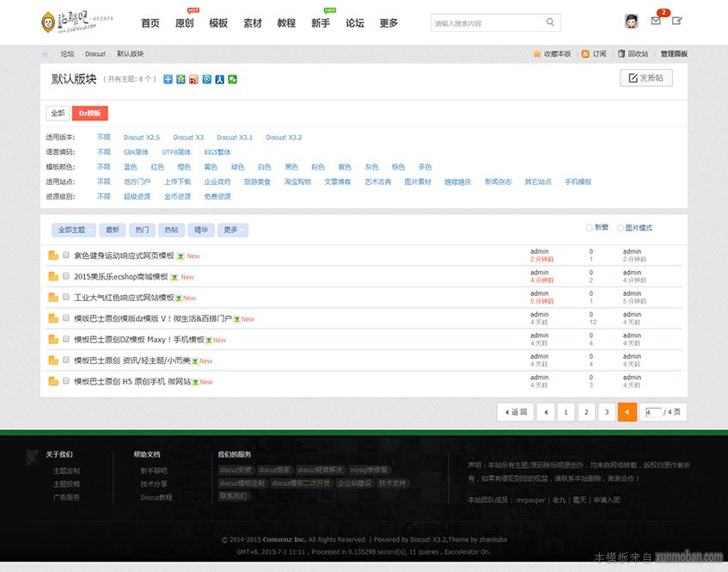Open 更多 in the top navigation

point(388,23)
